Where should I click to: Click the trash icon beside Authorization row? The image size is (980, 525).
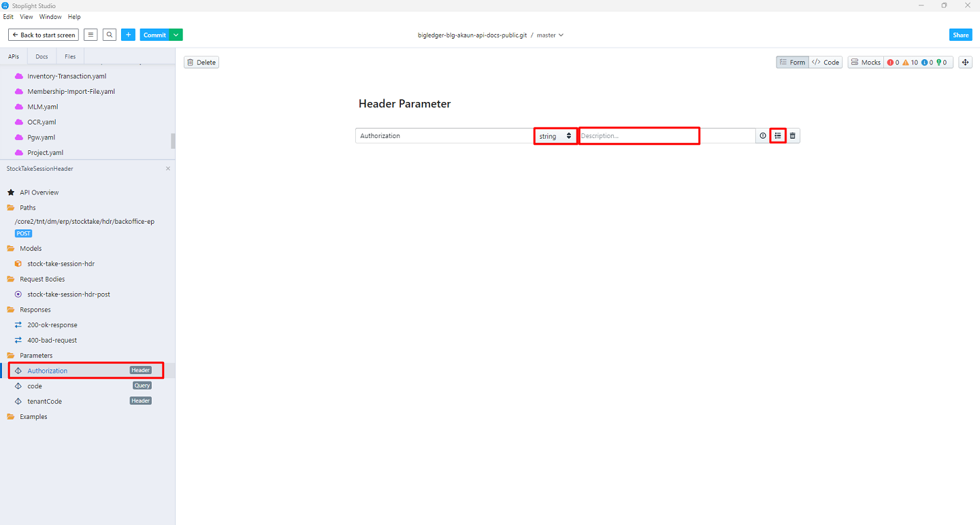793,136
